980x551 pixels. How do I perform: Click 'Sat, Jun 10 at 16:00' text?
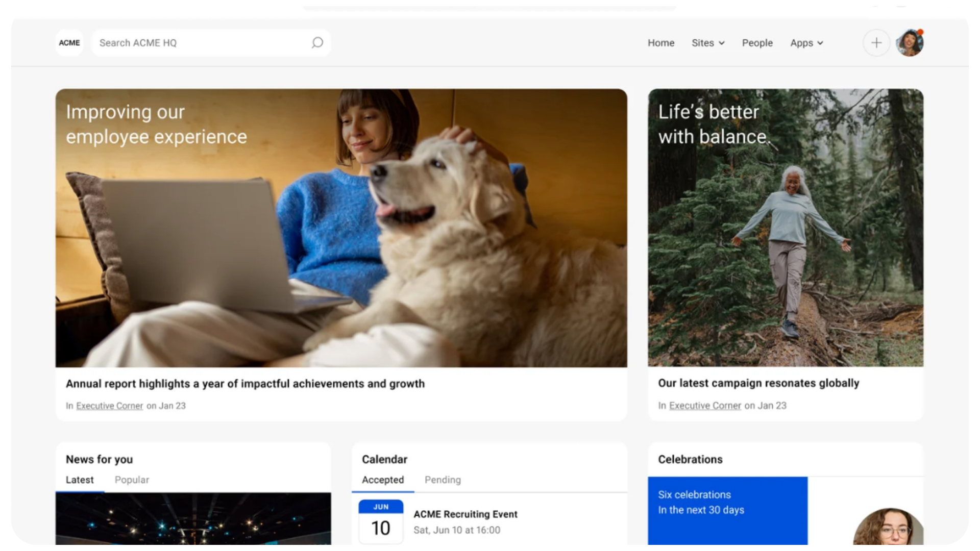coord(457,530)
